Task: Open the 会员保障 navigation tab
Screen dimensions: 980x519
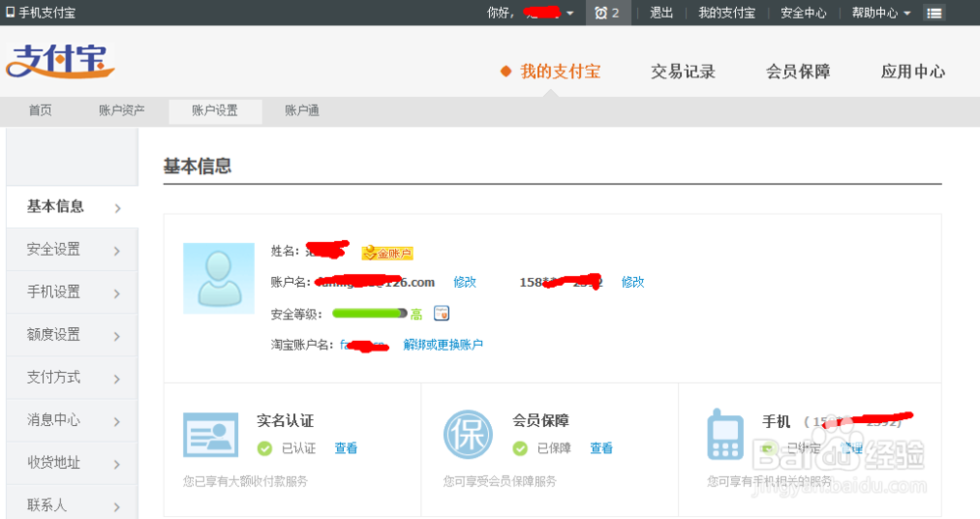Action: coord(798,71)
